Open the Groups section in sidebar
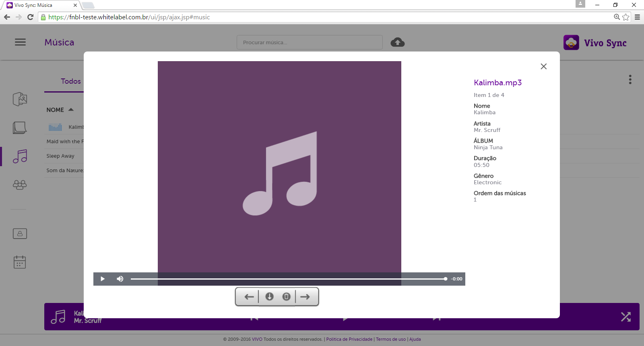This screenshot has height=346, width=644. tap(20, 185)
